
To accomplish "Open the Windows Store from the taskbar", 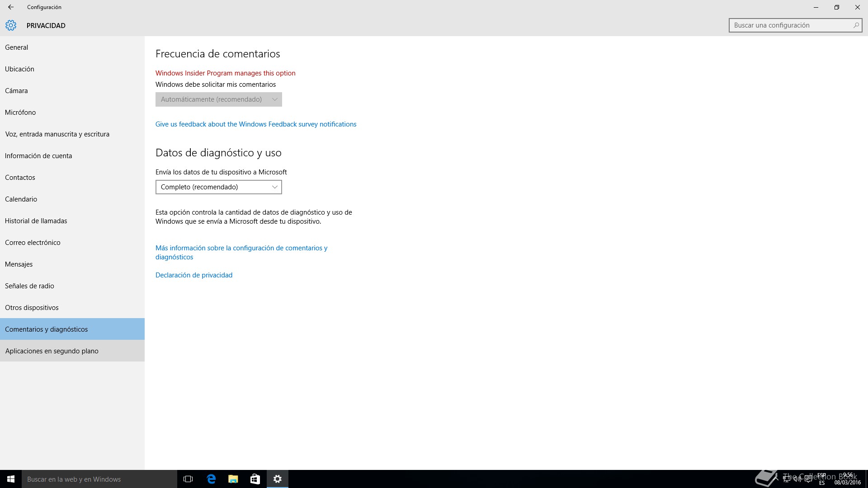I will pos(255,479).
